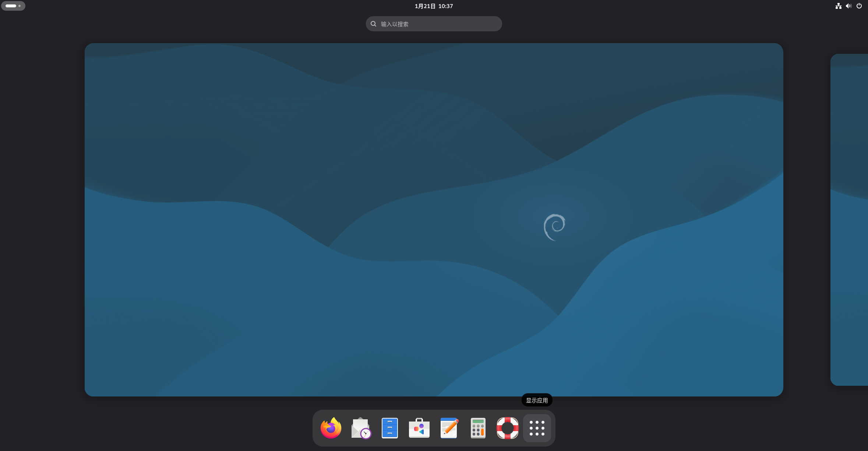The height and width of the screenshot is (451, 868).
Task: Focus the 输入以搜索 search field
Action: (438, 24)
